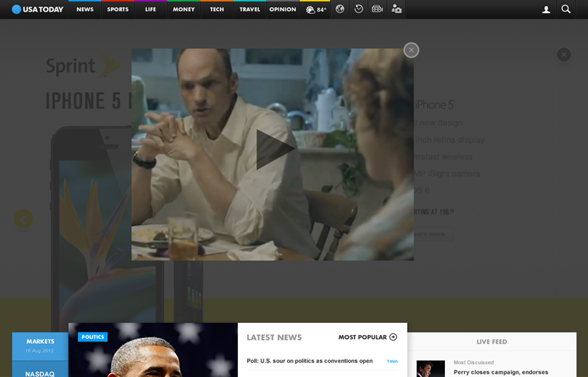Click the Perry story thumbnail
The image size is (588, 377).
click(x=431, y=369)
